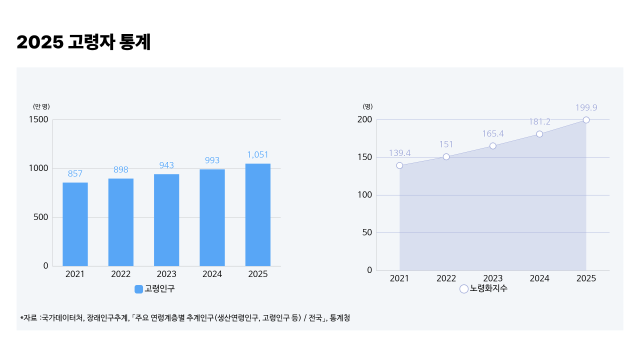Click the (만 명) unit label

click(x=41, y=107)
